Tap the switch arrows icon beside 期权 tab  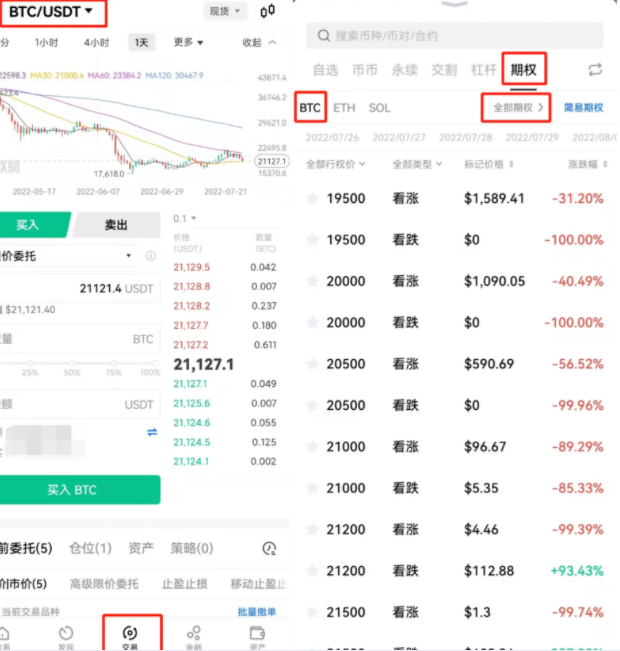(x=595, y=70)
